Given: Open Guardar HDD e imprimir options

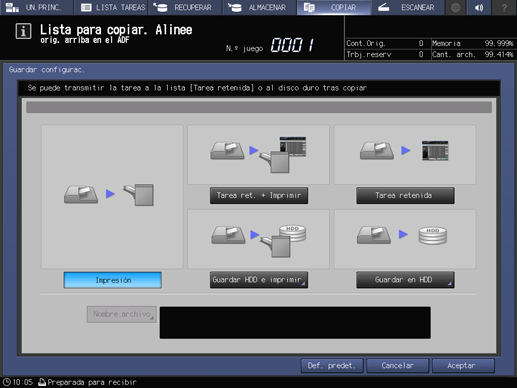Looking at the screenshot, I should (259, 280).
